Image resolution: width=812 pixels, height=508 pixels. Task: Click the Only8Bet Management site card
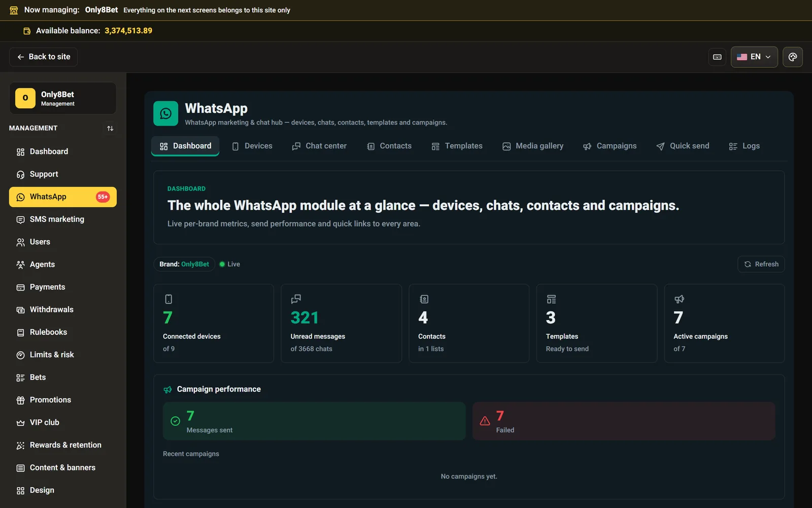pos(63,99)
